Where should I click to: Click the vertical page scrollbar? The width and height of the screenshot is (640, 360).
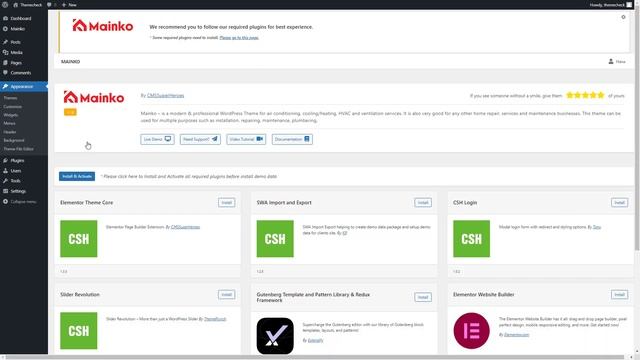tap(638, 131)
